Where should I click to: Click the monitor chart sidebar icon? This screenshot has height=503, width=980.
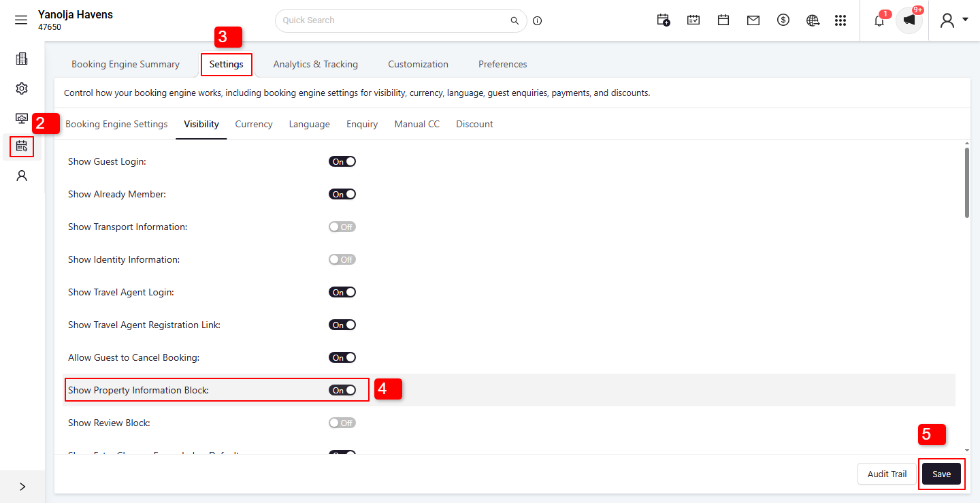(x=22, y=118)
